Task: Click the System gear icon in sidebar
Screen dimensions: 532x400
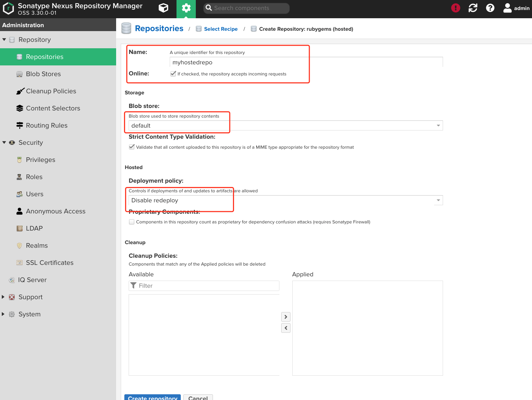Action: click(x=12, y=314)
